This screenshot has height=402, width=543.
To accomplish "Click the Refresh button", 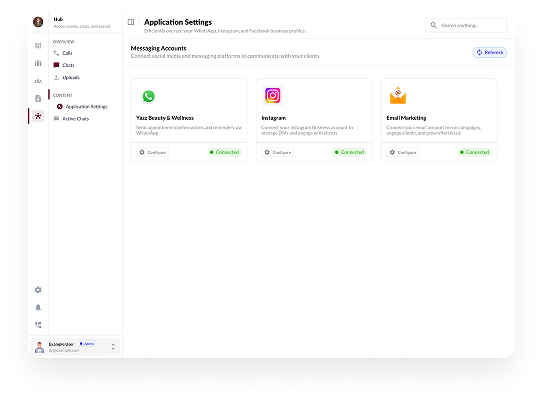I will pos(490,52).
